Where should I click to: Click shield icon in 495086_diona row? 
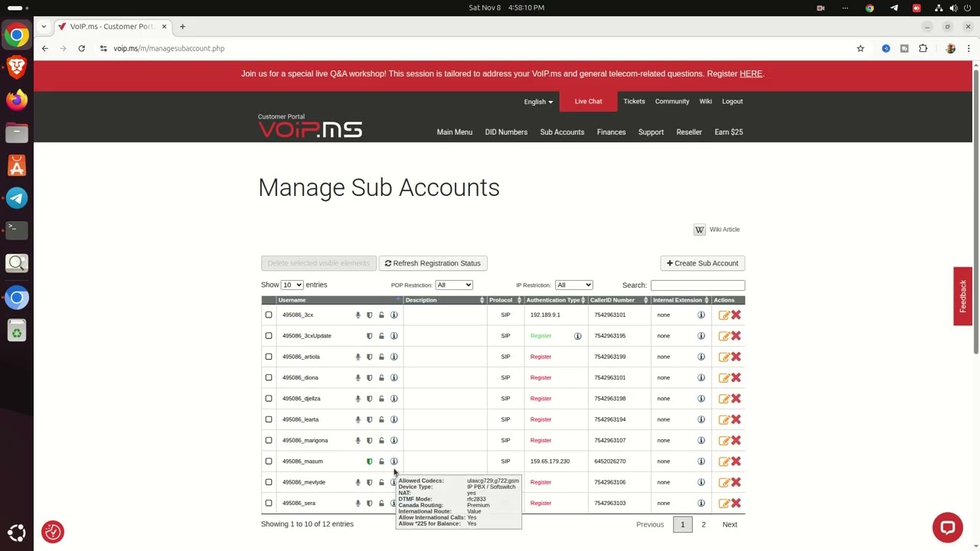pyautogui.click(x=369, y=377)
